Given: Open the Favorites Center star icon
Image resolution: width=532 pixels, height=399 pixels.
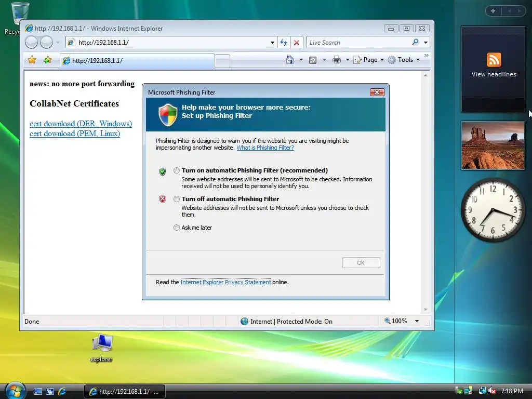Looking at the screenshot, I should (x=32, y=60).
